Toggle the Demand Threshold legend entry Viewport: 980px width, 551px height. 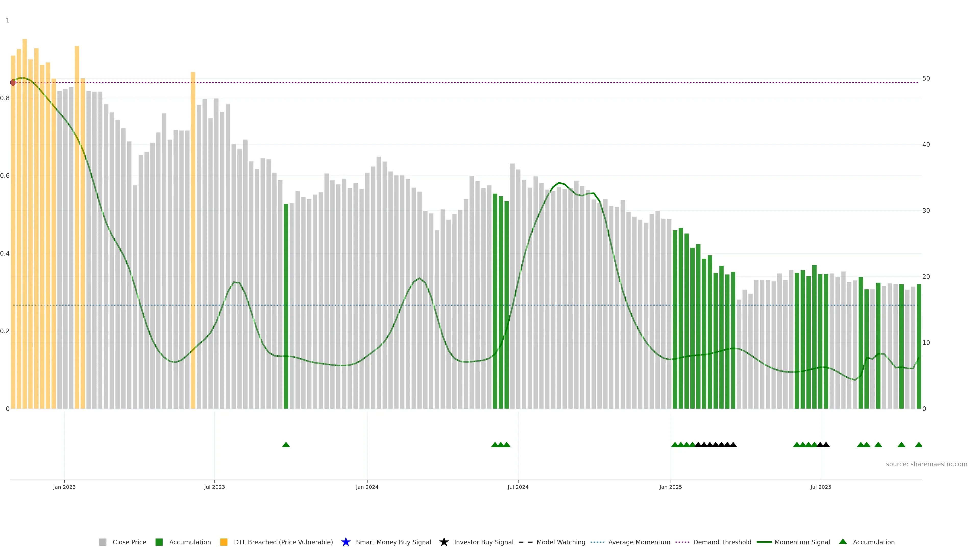click(682, 542)
